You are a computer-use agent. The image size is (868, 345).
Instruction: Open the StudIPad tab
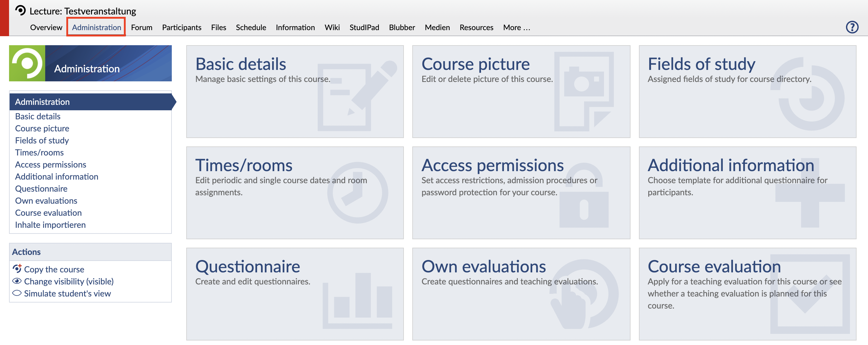click(364, 27)
